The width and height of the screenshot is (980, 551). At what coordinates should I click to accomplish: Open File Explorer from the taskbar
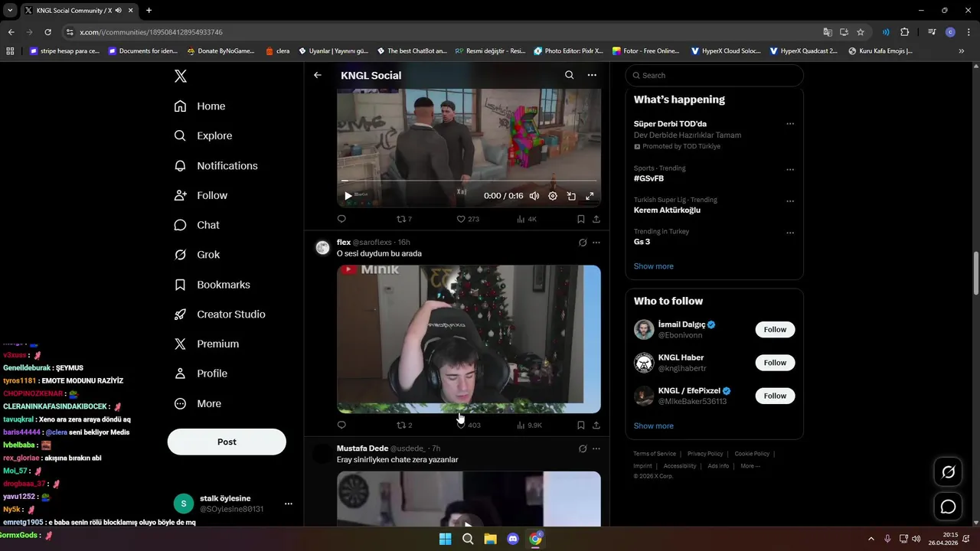tap(490, 539)
